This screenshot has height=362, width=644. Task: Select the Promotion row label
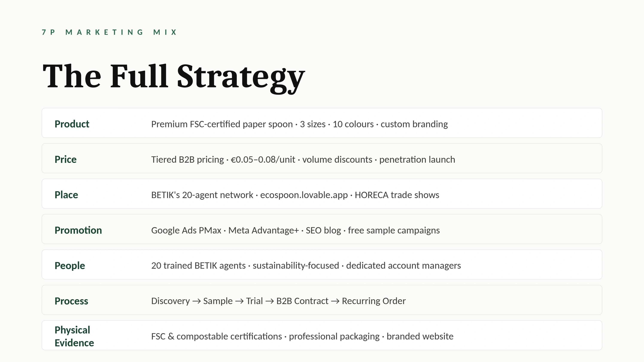[78, 230]
